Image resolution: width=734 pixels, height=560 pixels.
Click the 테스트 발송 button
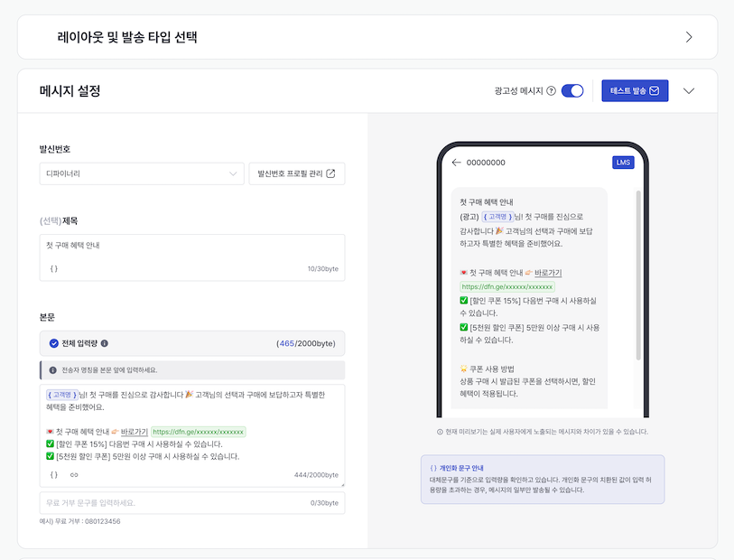click(x=635, y=91)
